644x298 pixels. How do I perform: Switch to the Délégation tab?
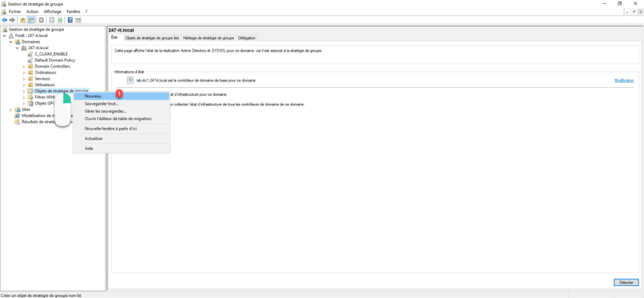click(x=247, y=38)
